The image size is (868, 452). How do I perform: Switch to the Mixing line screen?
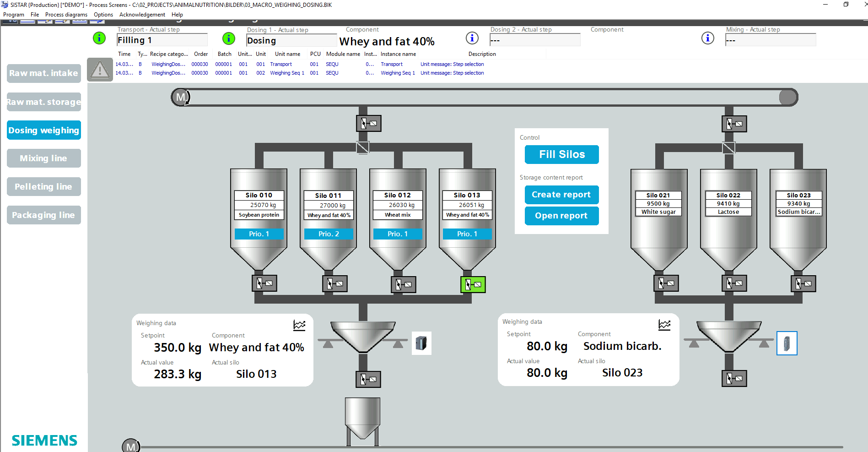[44, 158]
